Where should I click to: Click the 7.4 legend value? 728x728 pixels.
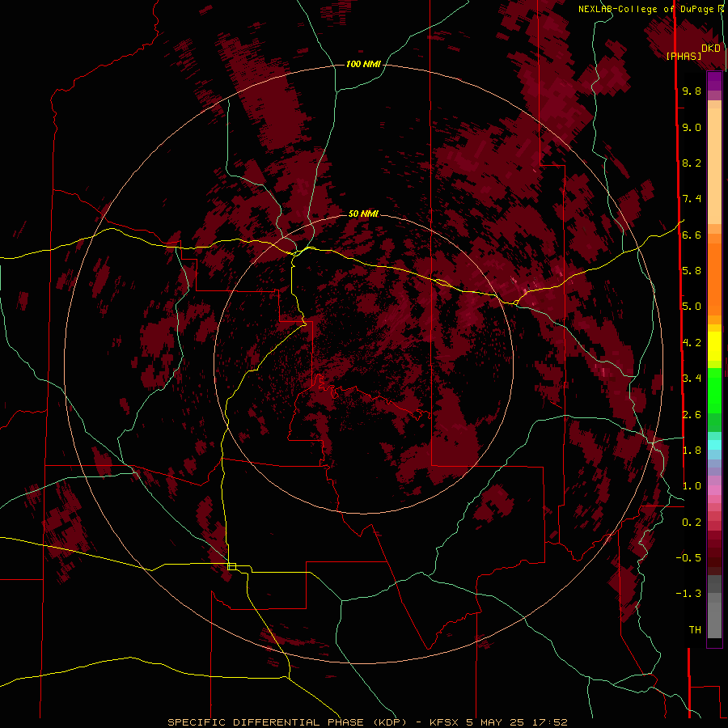pos(692,199)
